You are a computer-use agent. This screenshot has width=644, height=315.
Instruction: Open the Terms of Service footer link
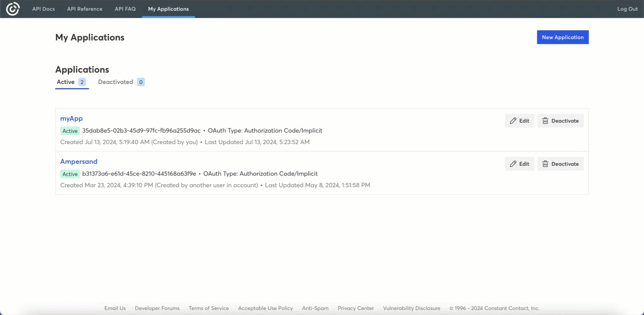pyautogui.click(x=209, y=308)
